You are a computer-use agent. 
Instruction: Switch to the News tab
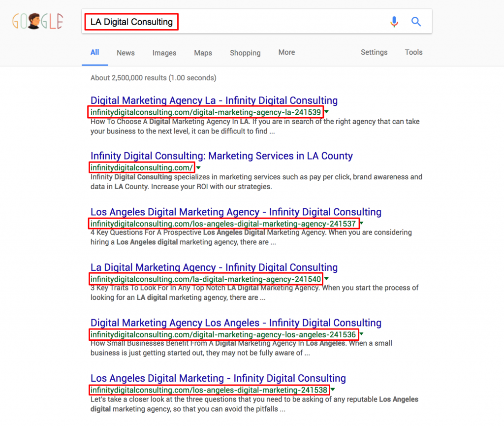click(x=126, y=53)
